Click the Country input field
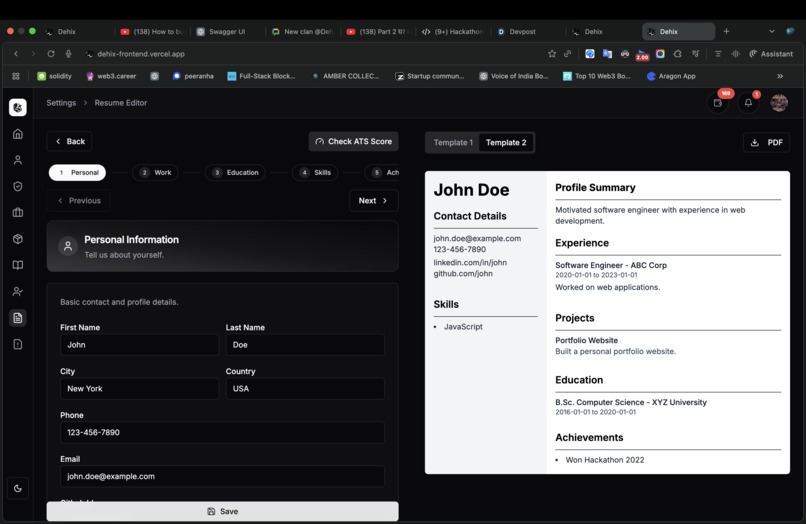 pyautogui.click(x=305, y=389)
